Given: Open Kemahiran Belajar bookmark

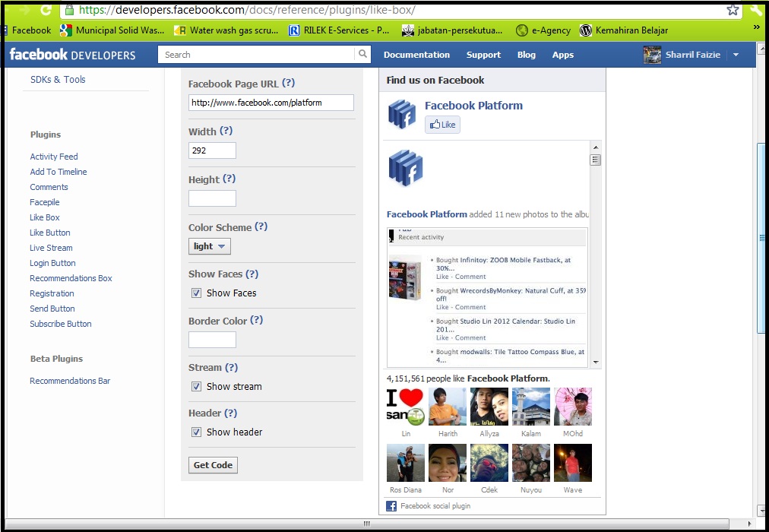Looking at the screenshot, I should [624, 30].
